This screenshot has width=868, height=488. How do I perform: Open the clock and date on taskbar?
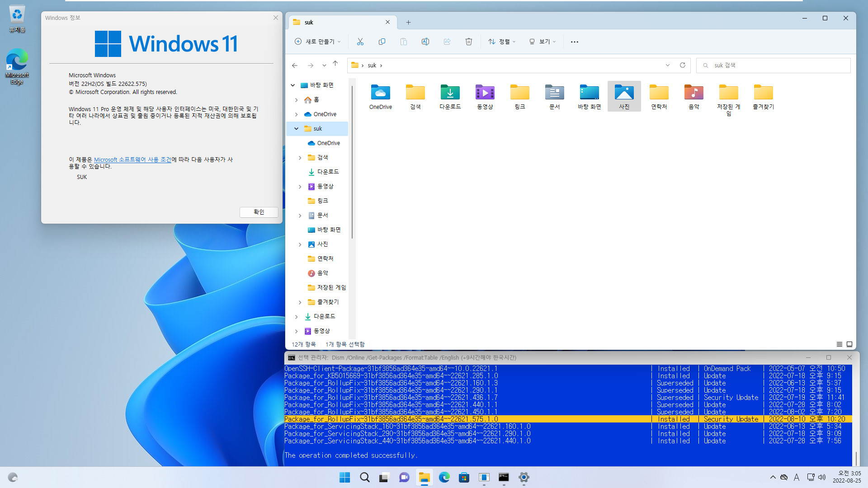point(847,477)
